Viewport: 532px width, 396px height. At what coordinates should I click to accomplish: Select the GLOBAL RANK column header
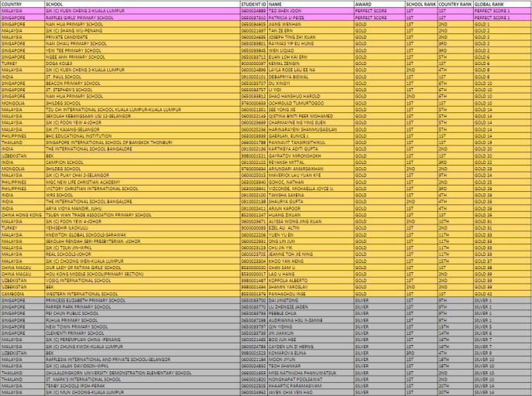tap(503, 5)
